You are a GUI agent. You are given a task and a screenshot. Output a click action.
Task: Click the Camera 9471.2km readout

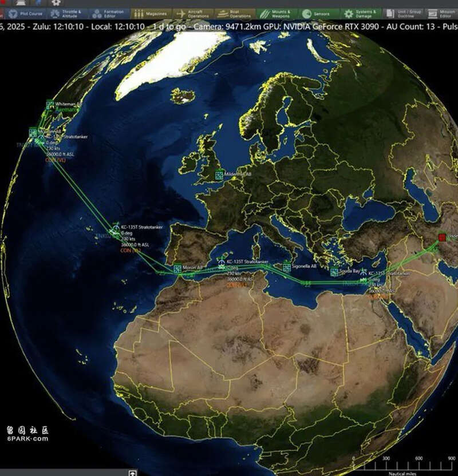[x=227, y=26]
